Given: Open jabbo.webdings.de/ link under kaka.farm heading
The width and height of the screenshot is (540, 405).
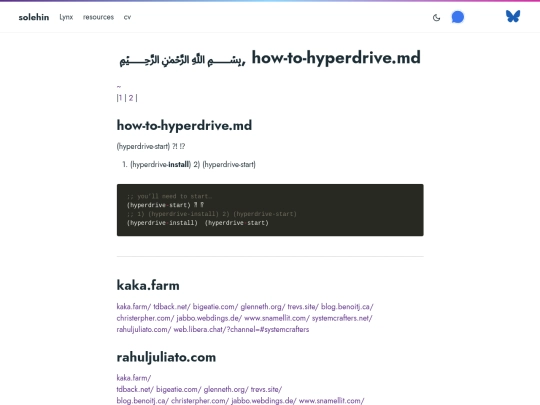Looking at the screenshot, I should point(209,318).
